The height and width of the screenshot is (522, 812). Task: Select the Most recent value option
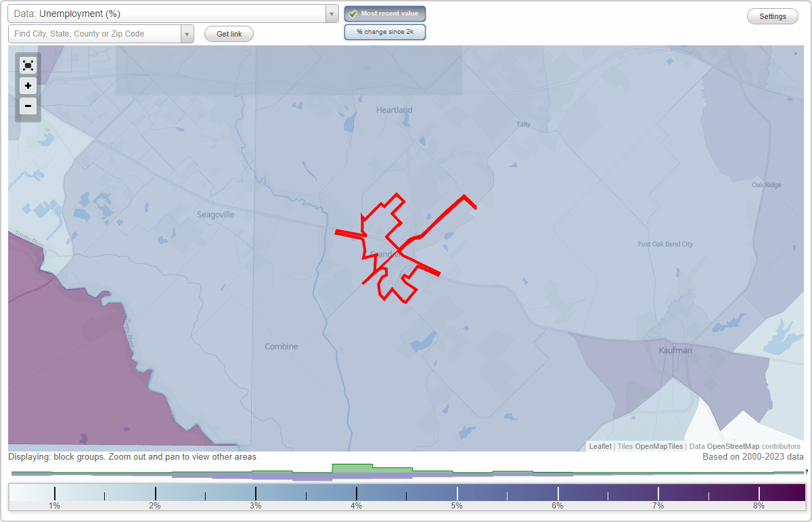385,14
